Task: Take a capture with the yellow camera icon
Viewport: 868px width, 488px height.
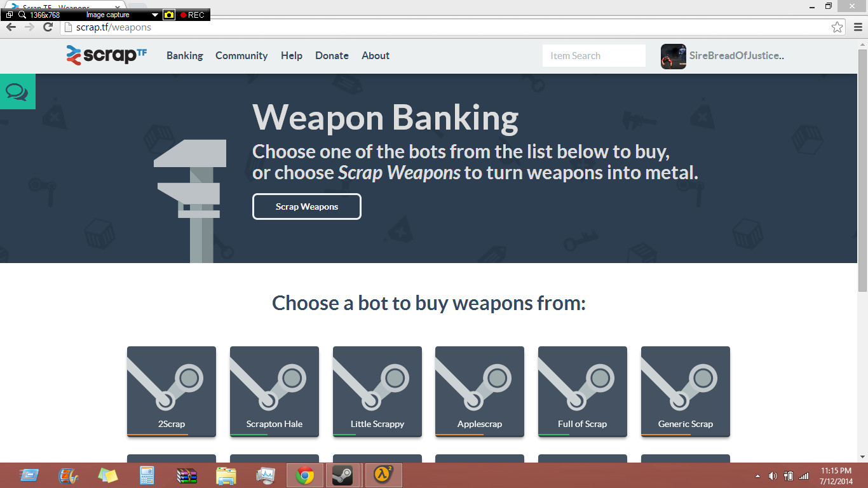Action: 169,15
